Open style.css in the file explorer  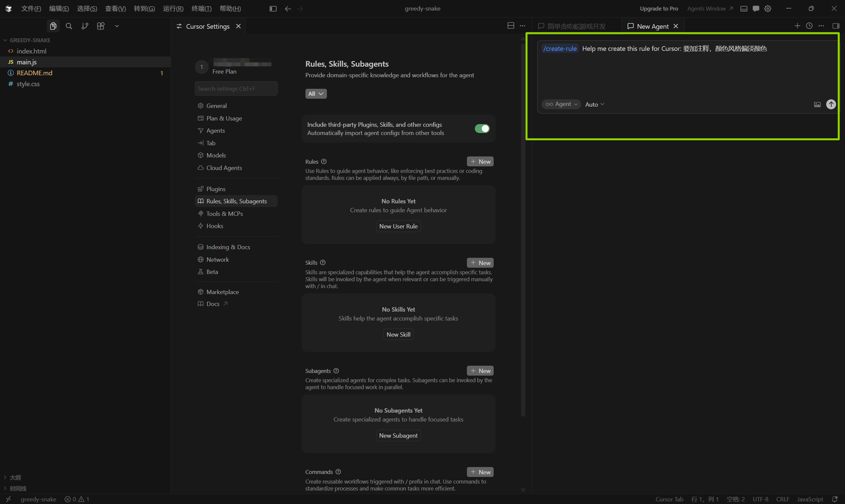click(85, 84)
